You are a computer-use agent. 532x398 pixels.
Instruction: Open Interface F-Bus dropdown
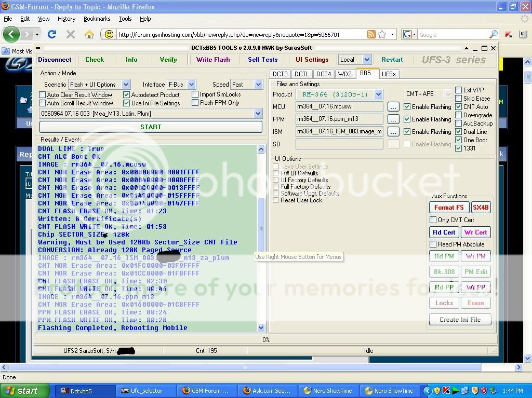191,85
